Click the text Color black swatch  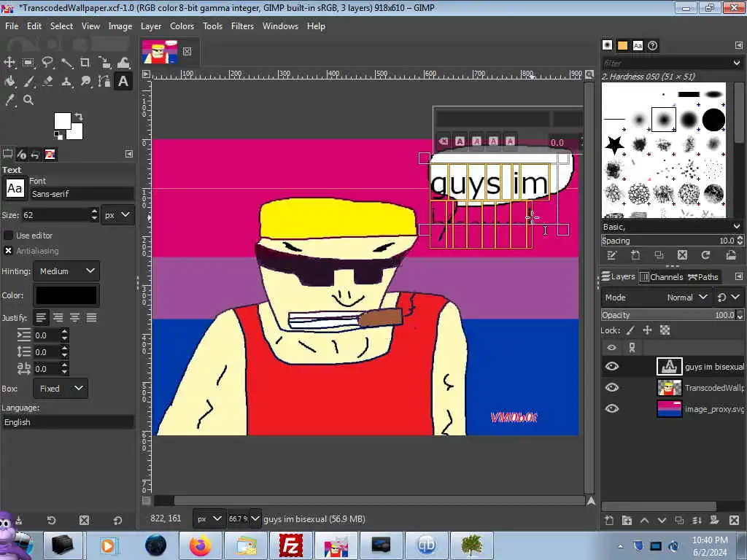coord(66,295)
